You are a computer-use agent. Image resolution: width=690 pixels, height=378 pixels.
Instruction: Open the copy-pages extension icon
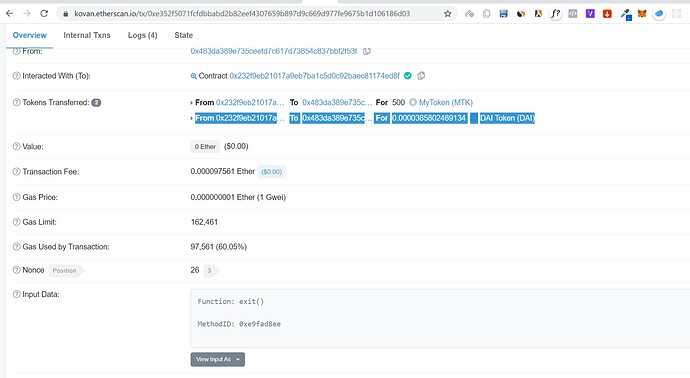coord(486,14)
